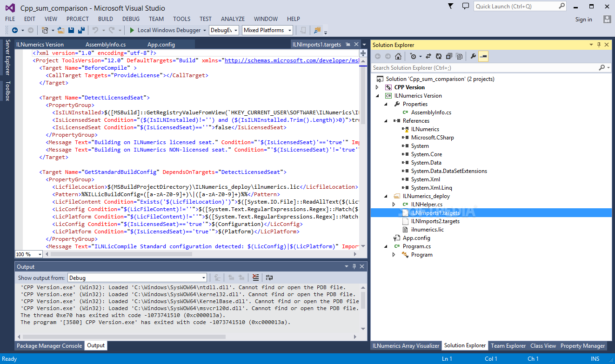Open the ILNumerics Array Visualizer tab
Screen dimensions: 615x364
click(x=406, y=346)
